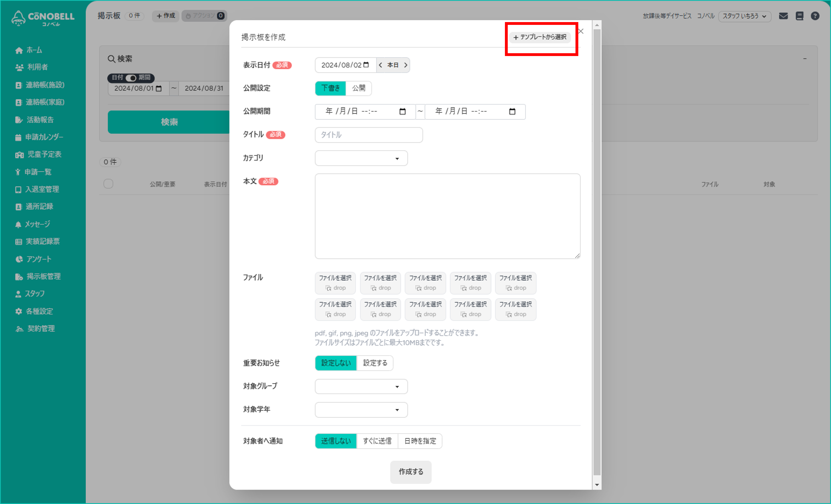Go to previous day arrow beside 本日

tap(380, 65)
